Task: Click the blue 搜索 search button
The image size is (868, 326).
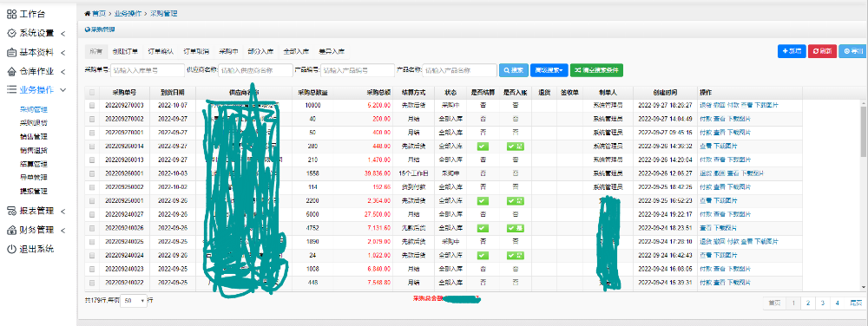Action: (x=514, y=70)
